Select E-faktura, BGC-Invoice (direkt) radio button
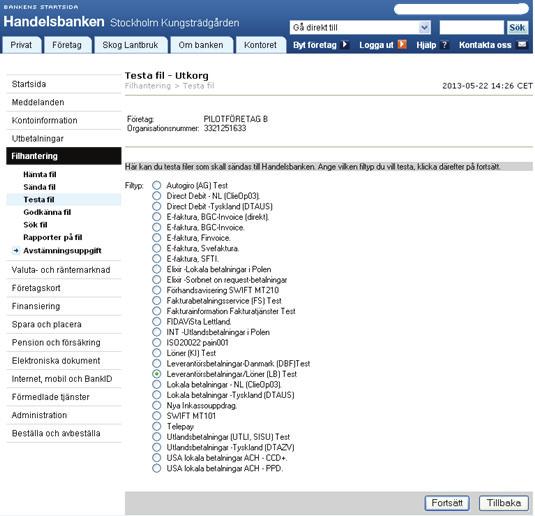535x516 pixels. tap(157, 217)
